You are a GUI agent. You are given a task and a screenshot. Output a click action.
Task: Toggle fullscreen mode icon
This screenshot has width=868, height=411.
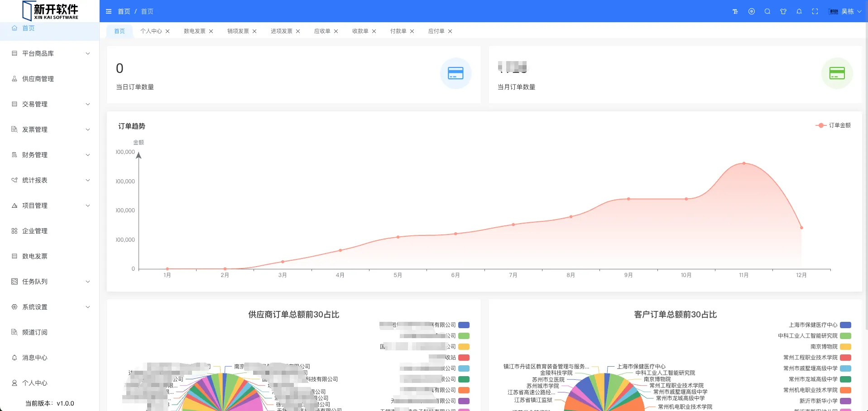815,11
